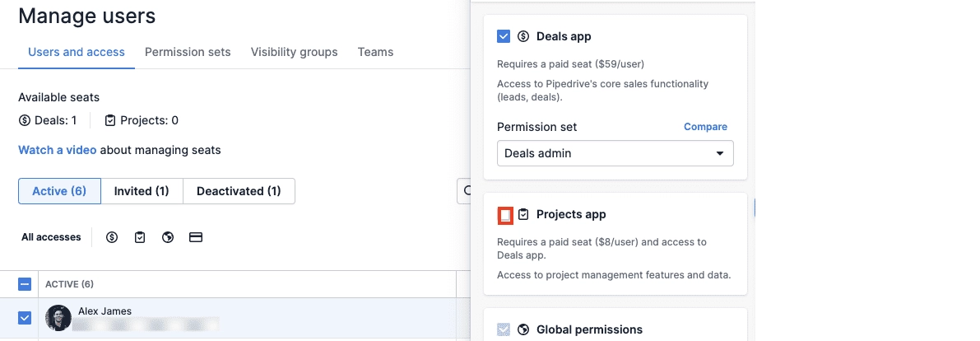The image size is (980, 341).
Task: Open the Visibility groups tab
Action: [x=295, y=53]
